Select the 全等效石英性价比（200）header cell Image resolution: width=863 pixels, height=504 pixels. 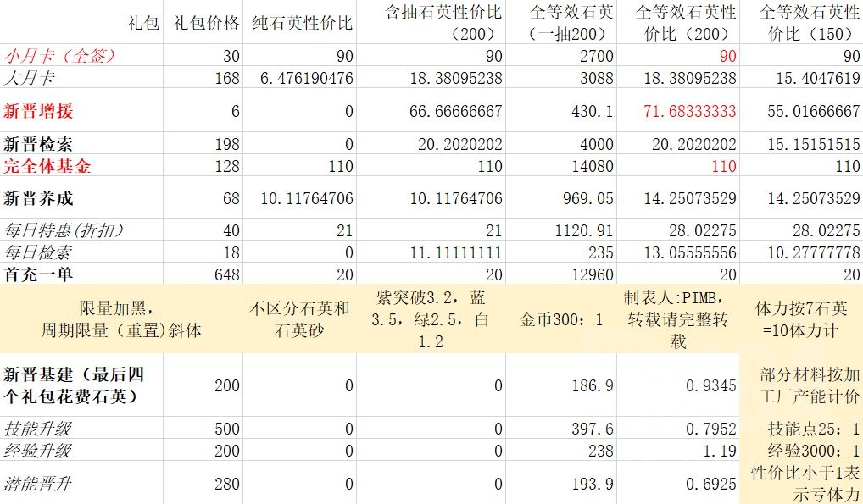[678, 22]
